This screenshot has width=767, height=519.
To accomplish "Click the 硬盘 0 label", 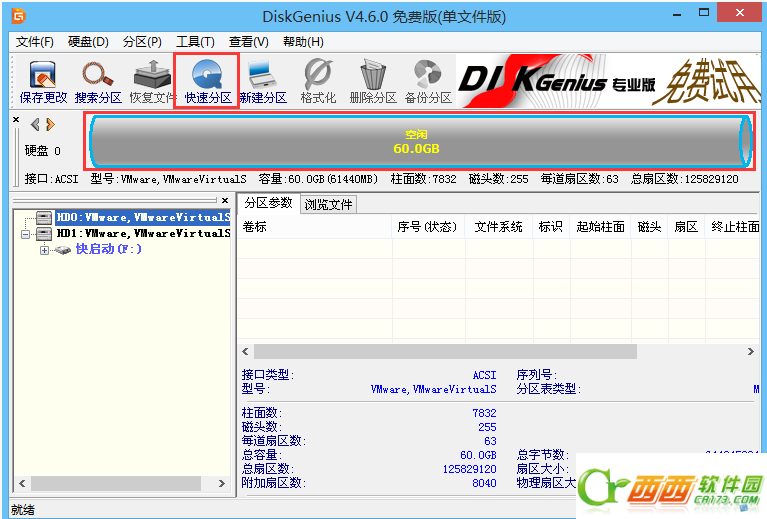I will 43,151.
